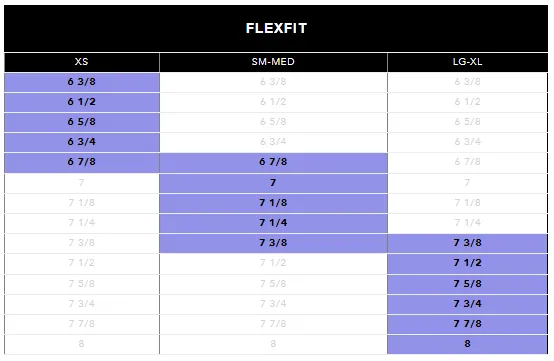Click highlighted 6 3/8 in XS column

(82, 82)
